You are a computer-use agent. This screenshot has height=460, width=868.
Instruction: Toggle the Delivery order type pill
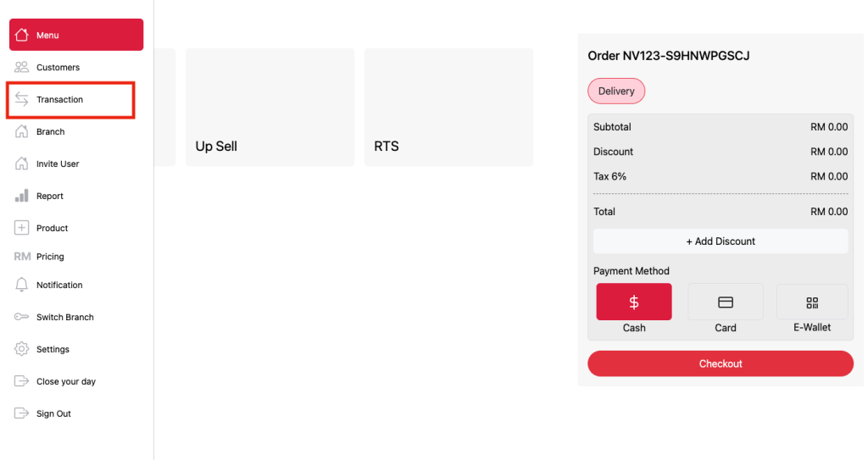(x=616, y=91)
